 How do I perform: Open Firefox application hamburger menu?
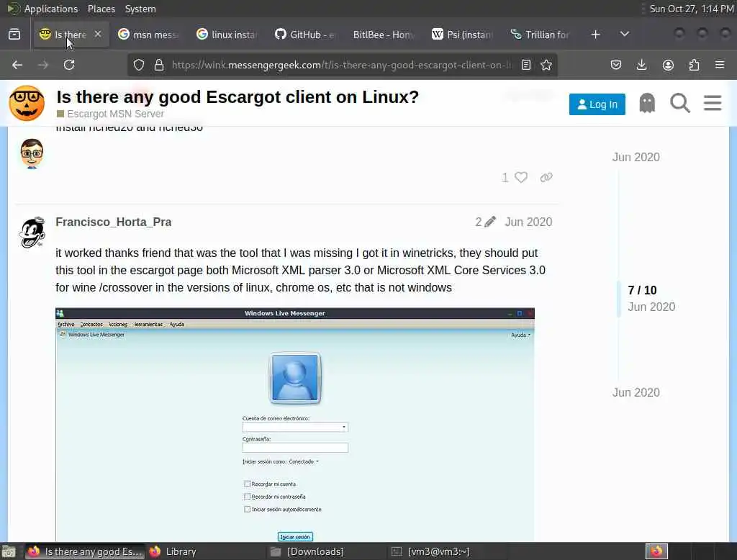pos(720,64)
